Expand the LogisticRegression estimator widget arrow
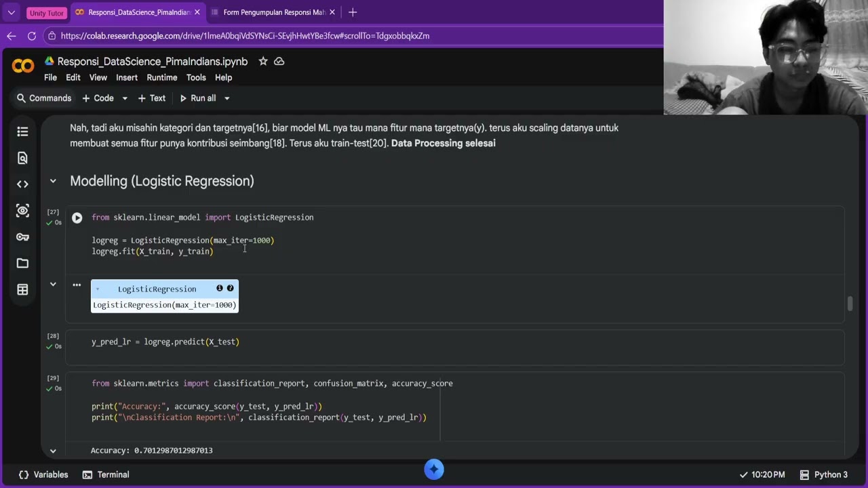This screenshot has width=868, height=488. click(x=98, y=289)
